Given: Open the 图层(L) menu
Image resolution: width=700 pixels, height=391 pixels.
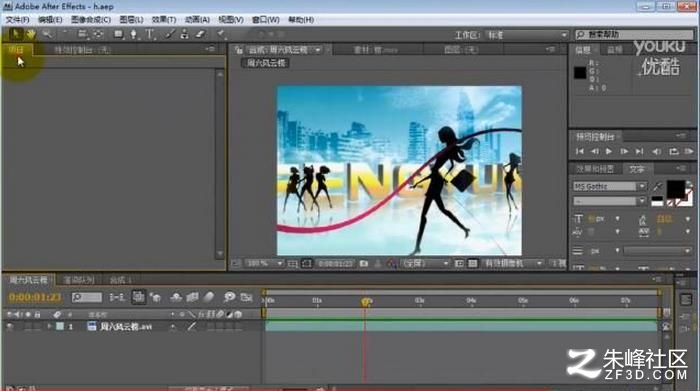Looking at the screenshot, I should [131, 20].
